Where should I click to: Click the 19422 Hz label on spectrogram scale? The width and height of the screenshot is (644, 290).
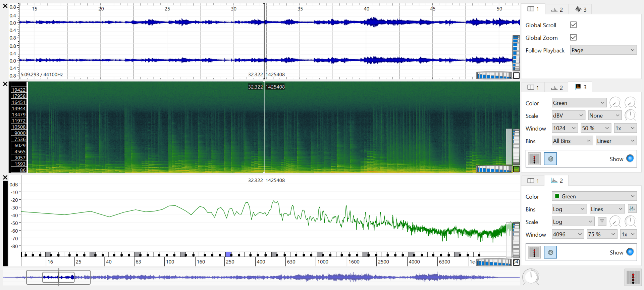[18, 90]
